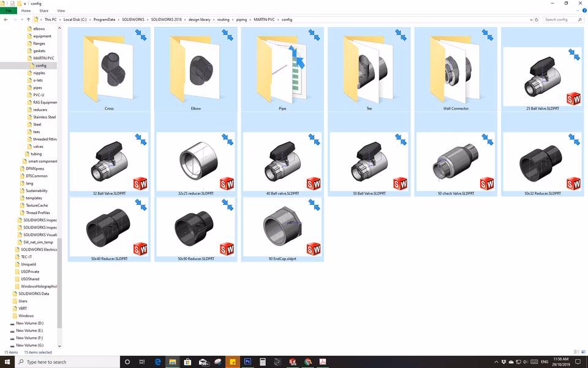Image resolution: width=588 pixels, height=368 pixels.
Task: Open the Quick Access Toolbar dropdown
Action: [25, 4]
